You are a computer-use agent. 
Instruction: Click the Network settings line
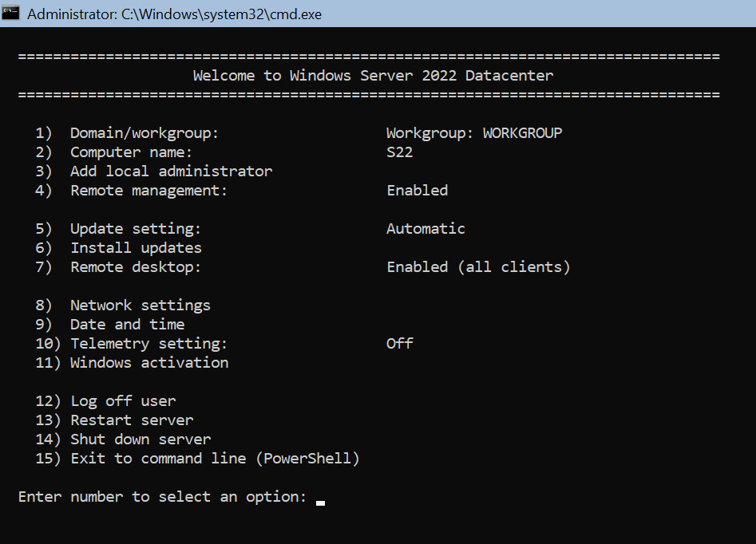(122, 306)
